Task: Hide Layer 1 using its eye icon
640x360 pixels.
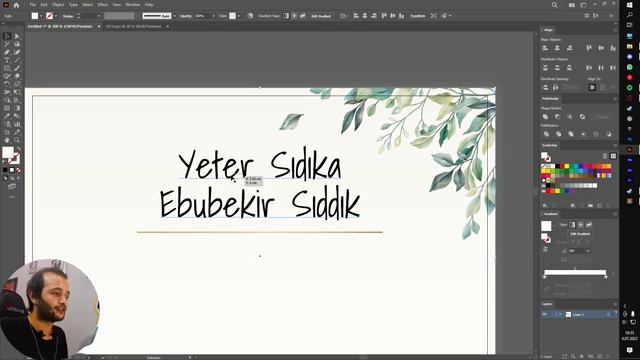Action: click(544, 314)
